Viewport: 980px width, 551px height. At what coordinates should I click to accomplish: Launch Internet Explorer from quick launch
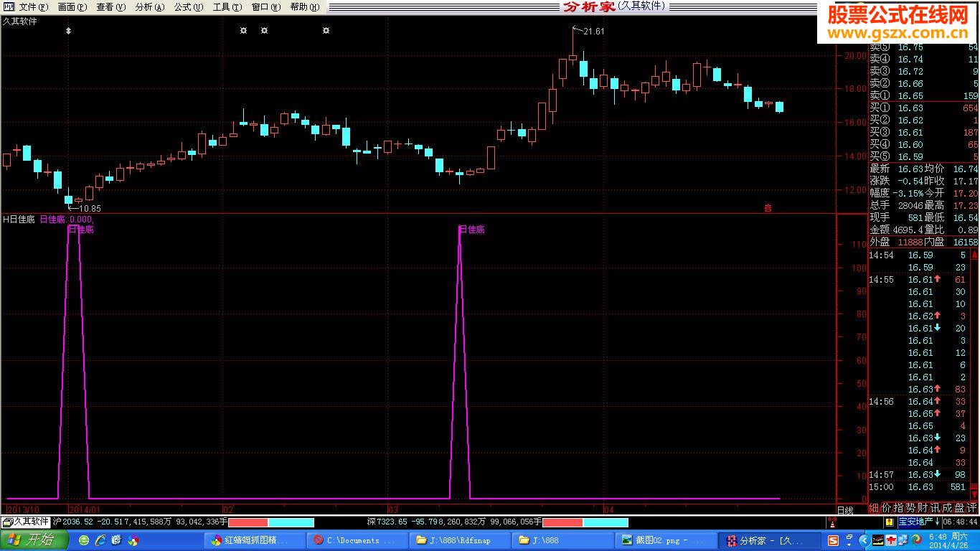pyautogui.click(x=100, y=540)
